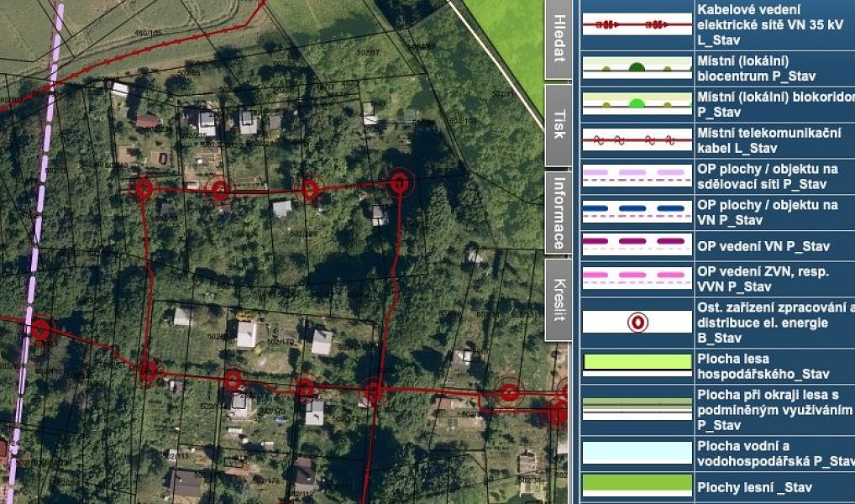Select the blue dashed OP plochy na VN symbol
The height and width of the screenshot is (504, 855).
point(637,212)
